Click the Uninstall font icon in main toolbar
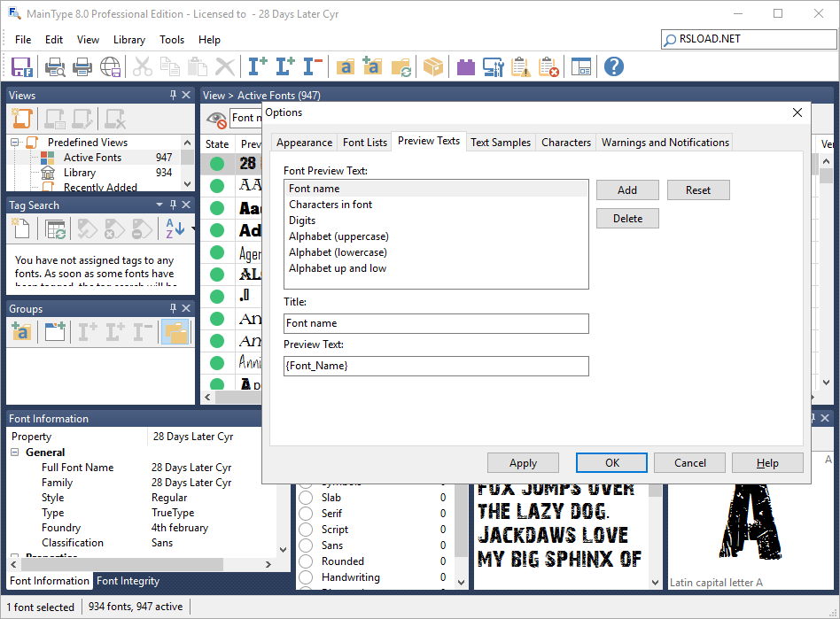Viewport: 840px width, 619px height. click(314, 67)
